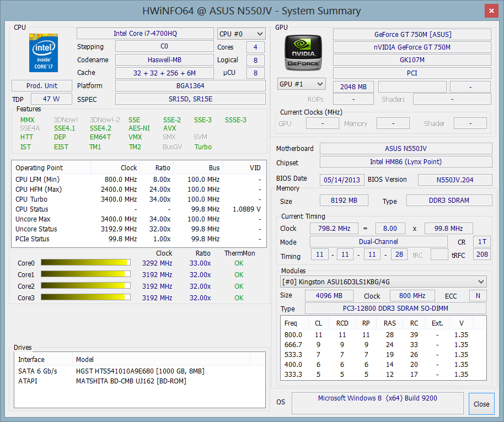Click the AVX feature label
Image resolution: width=504 pixels, height=422 pixels.
[x=170, y=128]
